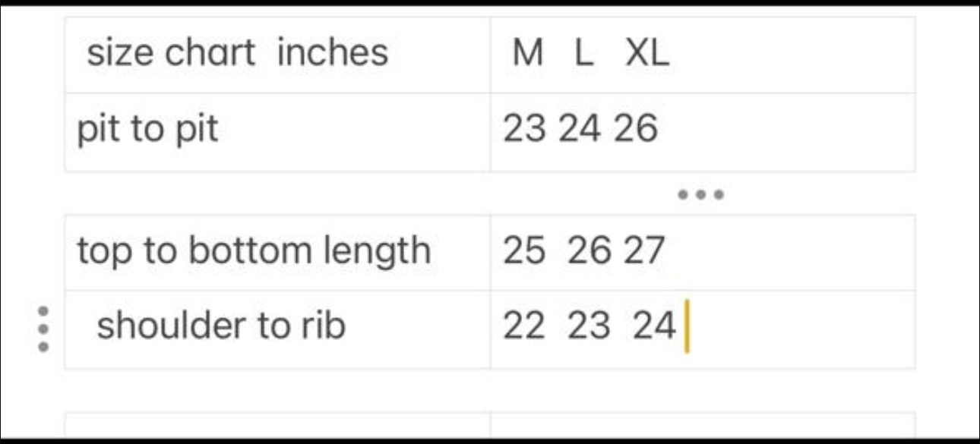Click the "M" size label

(x=528, y=54)
